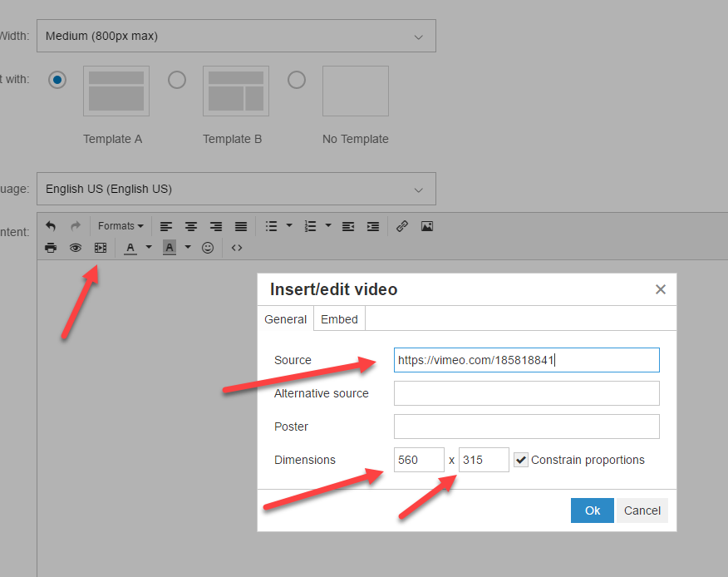
Task: Click the undo arrow icon
Action: [x=51, y=226]
